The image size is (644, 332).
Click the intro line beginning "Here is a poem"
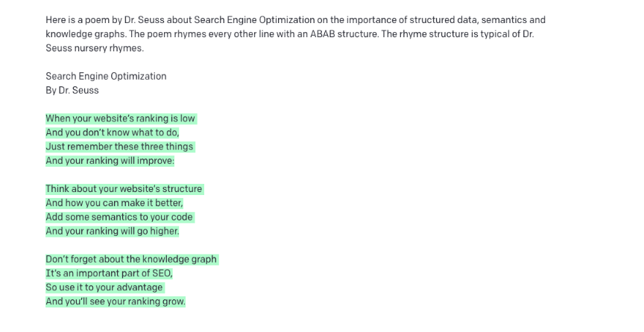[295, 20]
